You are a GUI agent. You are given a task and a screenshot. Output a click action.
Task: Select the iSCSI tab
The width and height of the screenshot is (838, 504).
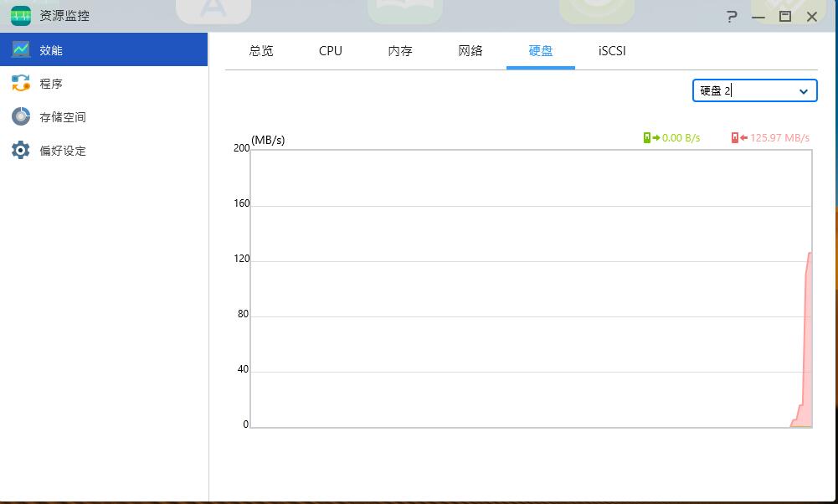[x=610, y=51]
